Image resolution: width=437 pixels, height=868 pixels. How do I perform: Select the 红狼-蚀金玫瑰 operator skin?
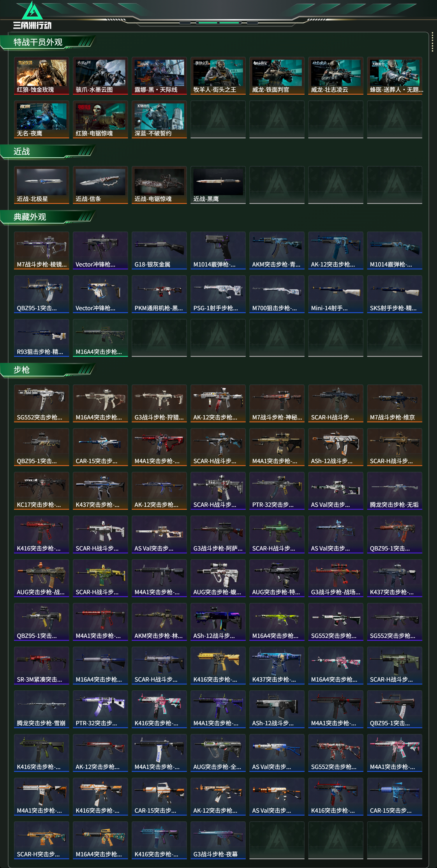(x=41, y=76)
